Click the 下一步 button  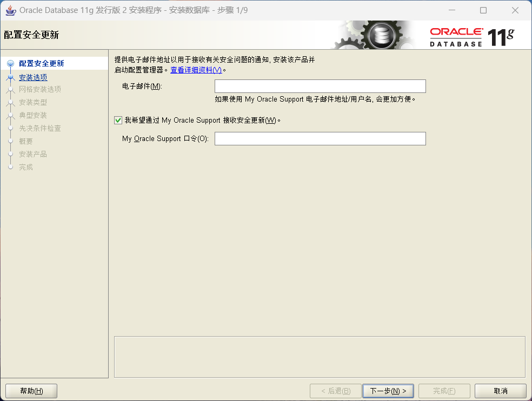(388, 390)
